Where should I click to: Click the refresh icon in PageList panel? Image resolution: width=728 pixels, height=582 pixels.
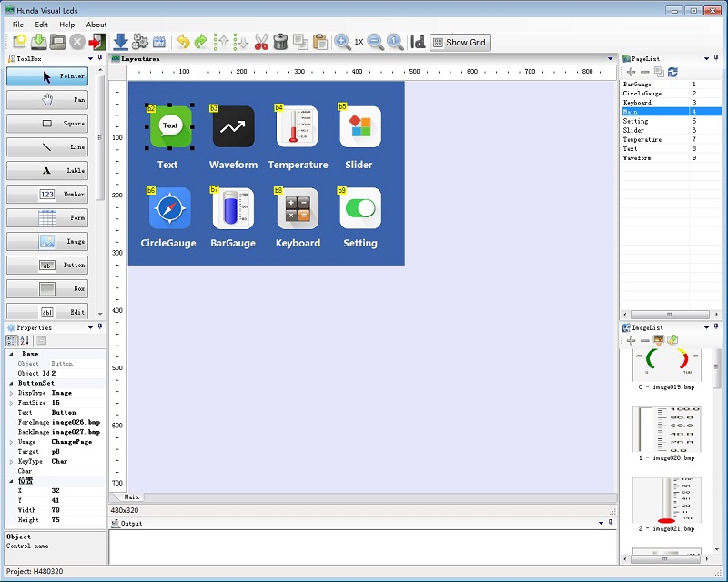point(672,72)
